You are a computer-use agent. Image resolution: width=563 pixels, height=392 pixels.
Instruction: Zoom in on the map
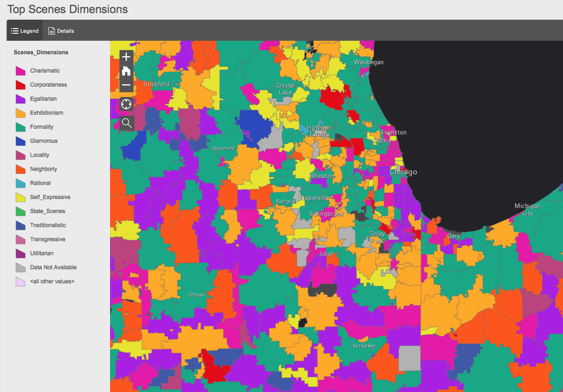[x=126, y=57]
